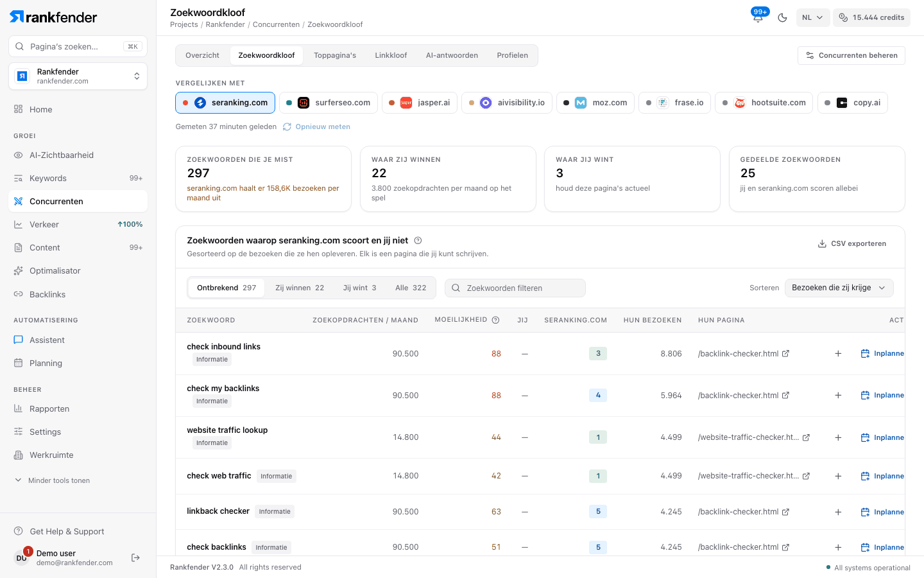Click Concurrenten beheren button
The width and height of the screenshot is (924, 578).
point(851,55)
